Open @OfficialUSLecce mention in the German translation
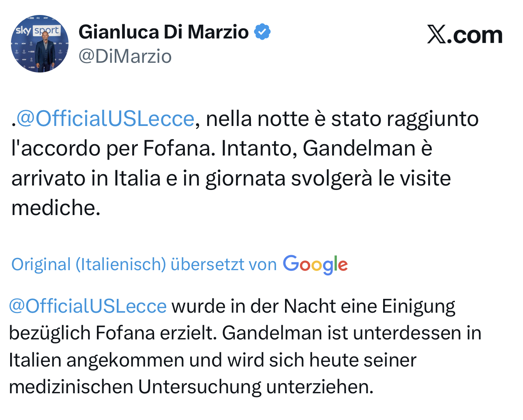 click(x=88, y=306)
